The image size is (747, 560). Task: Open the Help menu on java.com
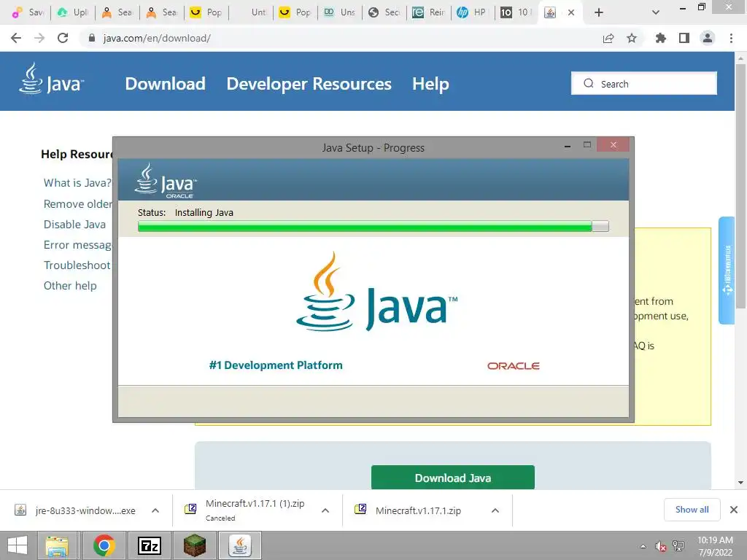click(x=430, y=84)
